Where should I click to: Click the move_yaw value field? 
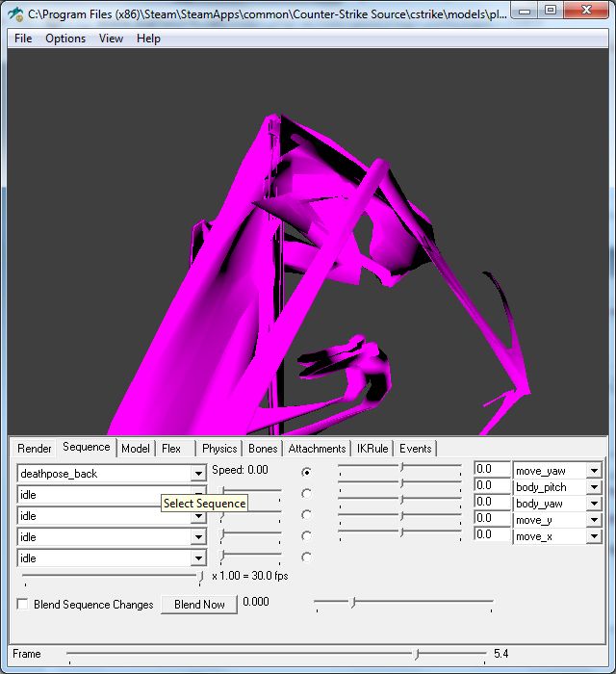pos(492,469)
